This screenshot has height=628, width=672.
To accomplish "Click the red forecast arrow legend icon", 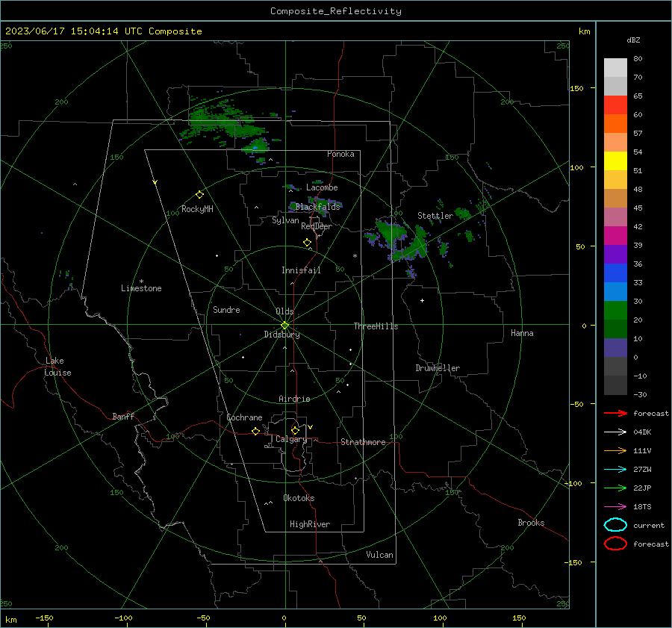I will (615, 413).
